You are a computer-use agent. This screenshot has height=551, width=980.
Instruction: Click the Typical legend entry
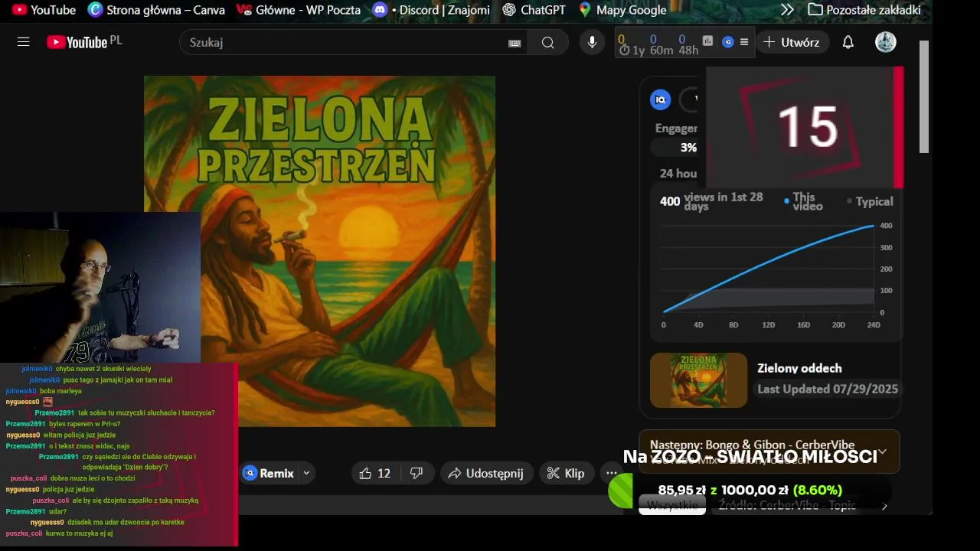click(870, 201)
